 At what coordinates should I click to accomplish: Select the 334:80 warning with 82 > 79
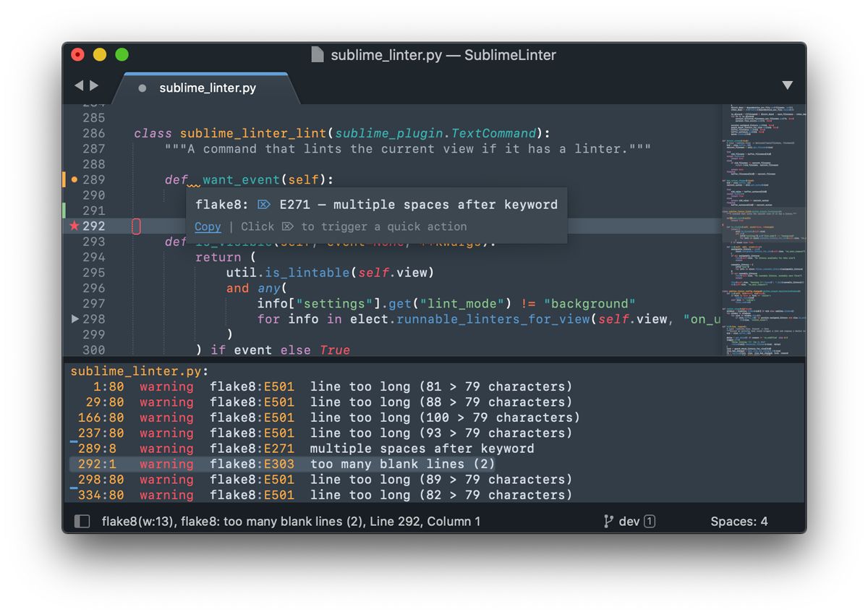click(322, 495)
